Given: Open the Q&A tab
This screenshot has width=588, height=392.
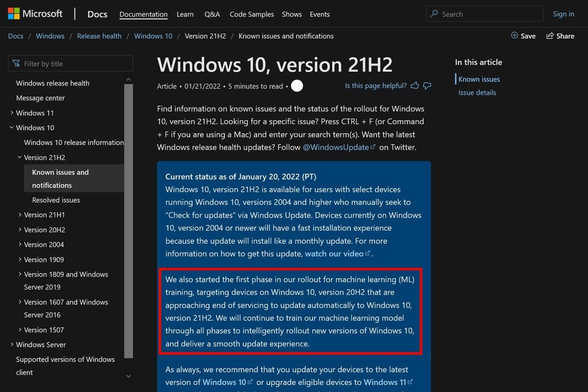Looking at the screenshot, I should 212,14.
